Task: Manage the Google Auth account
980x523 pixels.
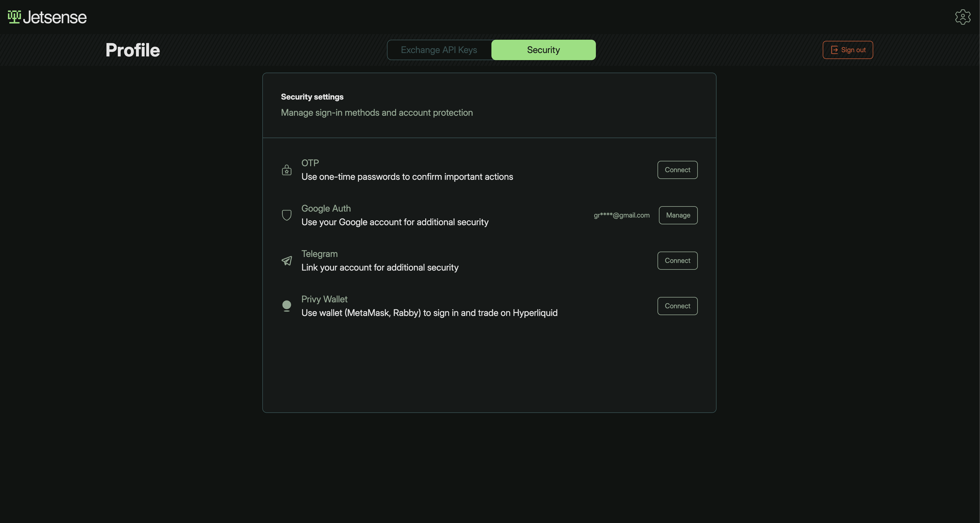Action: click(678, 215)
